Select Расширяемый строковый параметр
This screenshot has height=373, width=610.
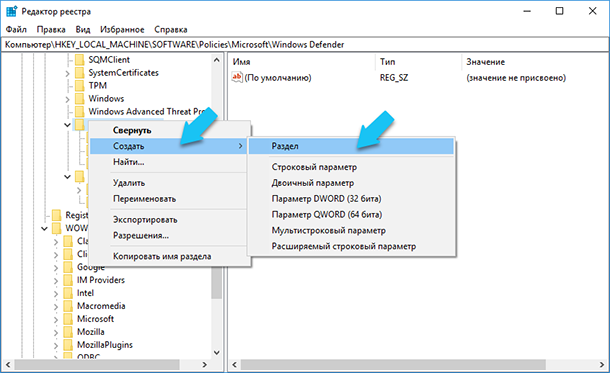(351, 246)
